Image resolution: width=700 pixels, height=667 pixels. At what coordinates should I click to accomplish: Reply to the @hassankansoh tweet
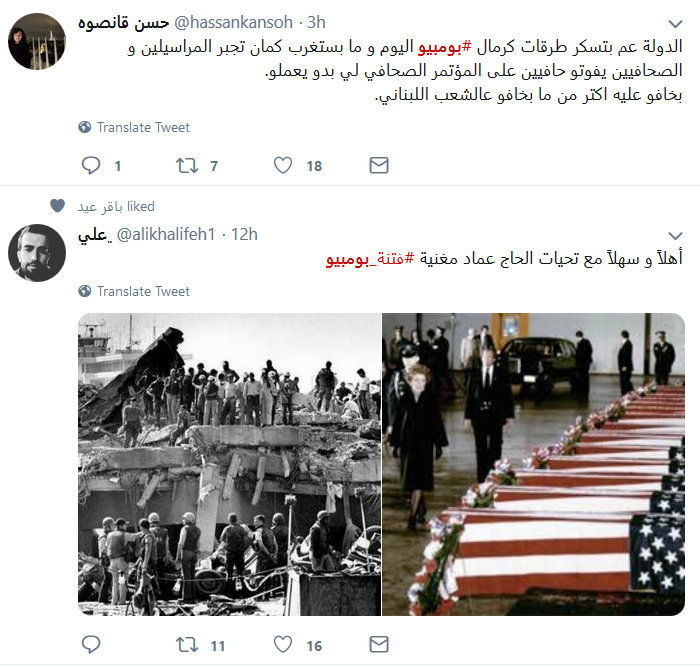tap(91, 166)
